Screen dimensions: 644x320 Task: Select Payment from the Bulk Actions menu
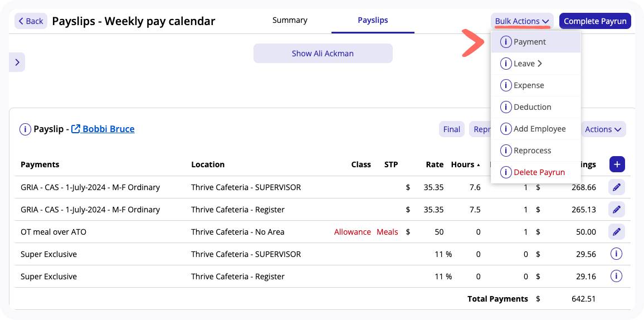(x=530, y=42)
